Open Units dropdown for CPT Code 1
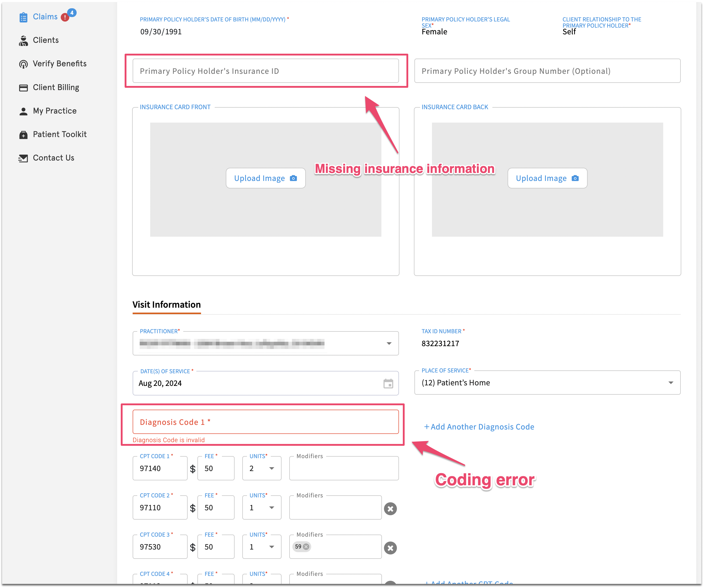 point(271,469)
